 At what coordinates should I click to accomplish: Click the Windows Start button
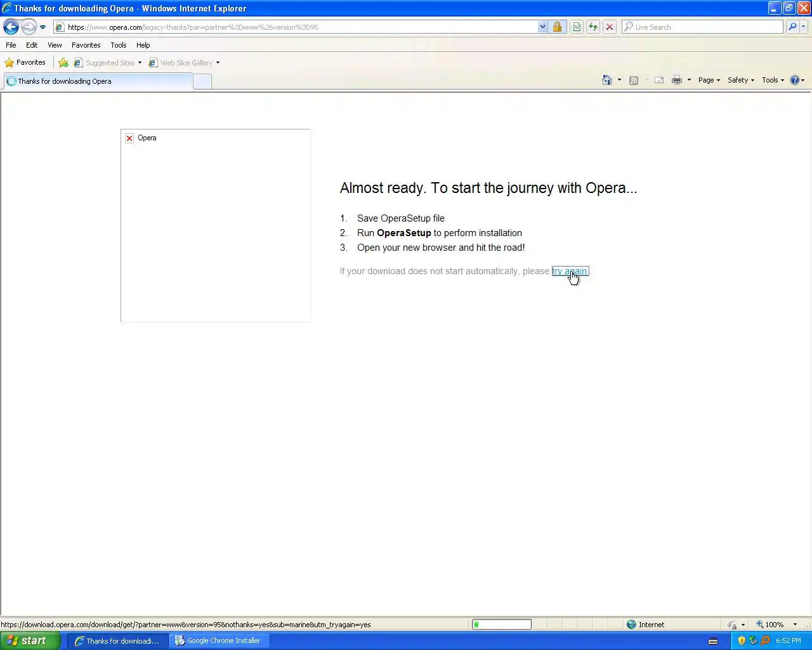pos(30,640)
